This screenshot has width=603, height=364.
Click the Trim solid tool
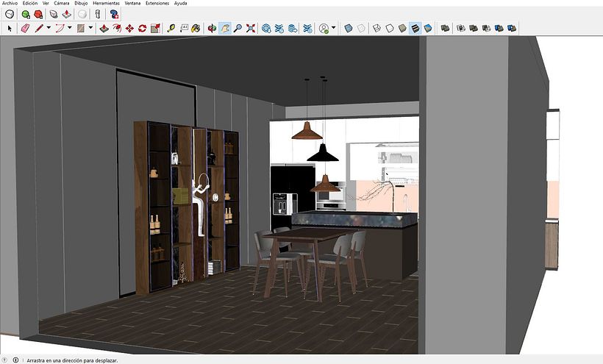(499, 28)
